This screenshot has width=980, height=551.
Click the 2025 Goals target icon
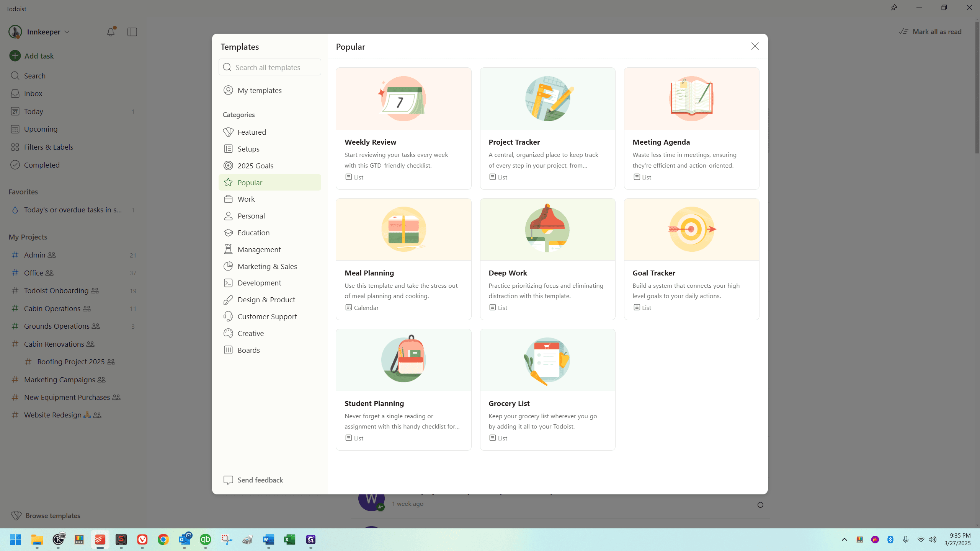pyautogui.click(x=228, y=166)
